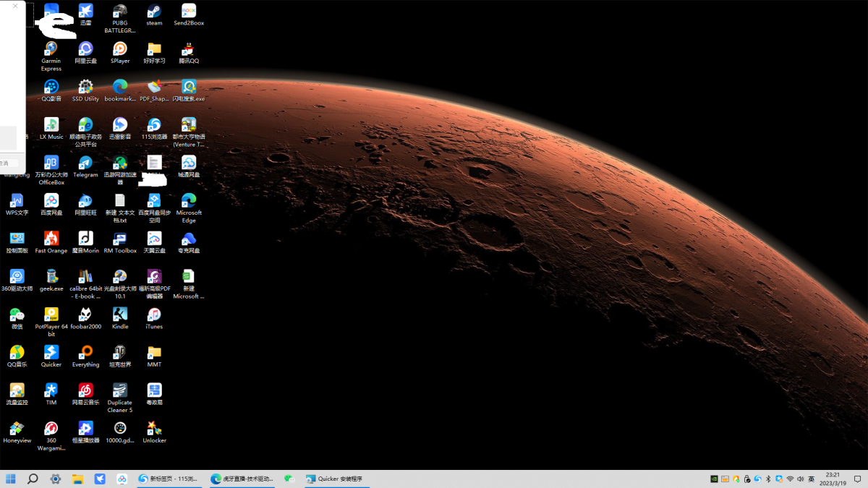Launch SPlayer from the desktop
This screenshot has width=868, height=488.
point(120,53)
